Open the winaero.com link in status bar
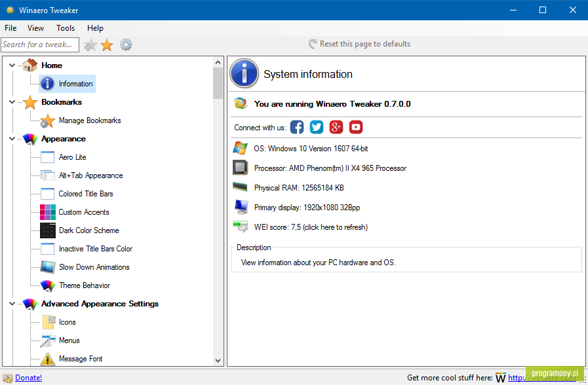Viewport: 588px width, 385px height. (x=541, y=378)
